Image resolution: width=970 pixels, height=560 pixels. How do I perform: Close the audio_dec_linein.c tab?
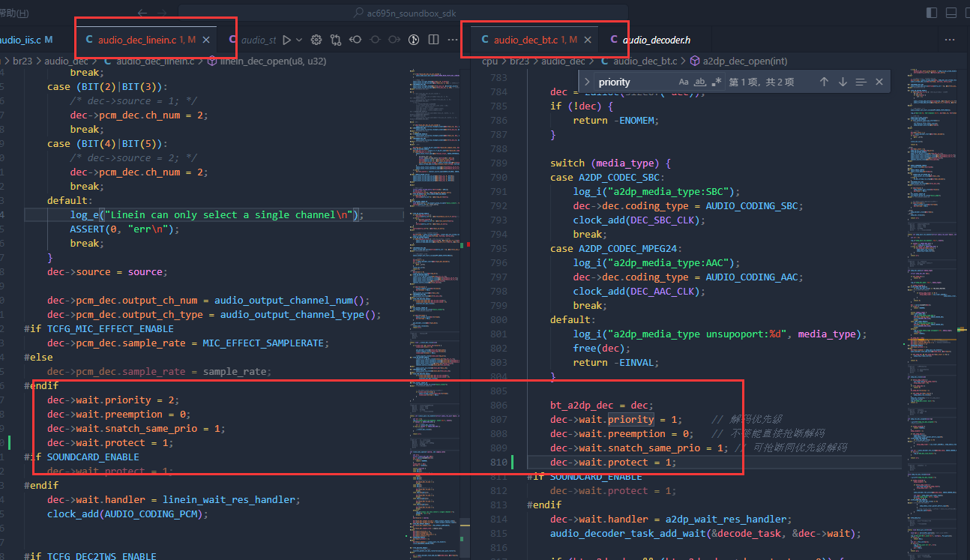[206, 40]
